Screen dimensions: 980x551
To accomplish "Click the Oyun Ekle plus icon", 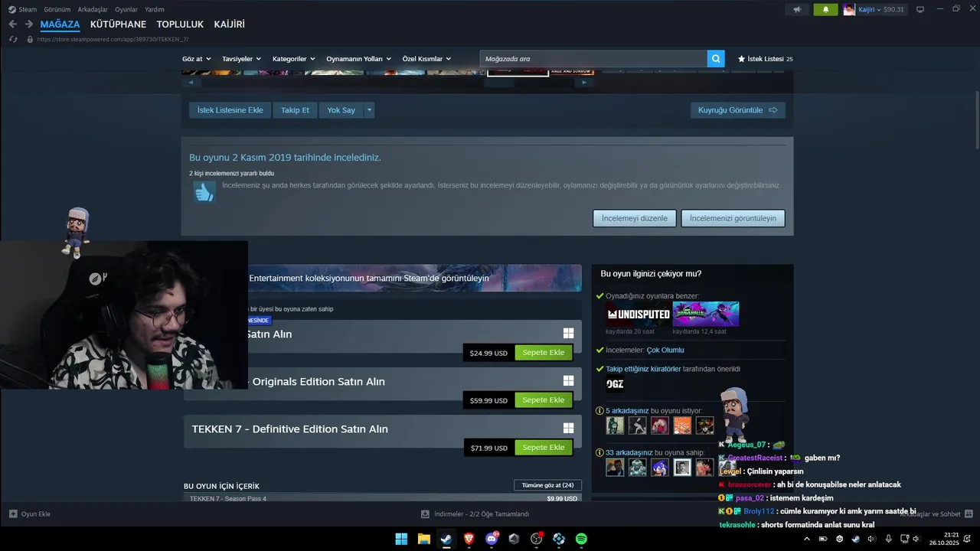I will [x=13, y=514].
